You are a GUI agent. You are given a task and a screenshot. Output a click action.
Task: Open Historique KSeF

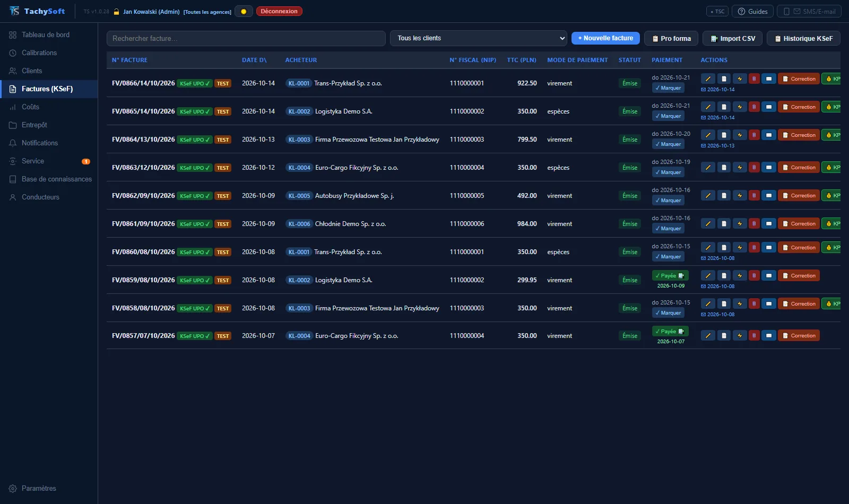pyautogui.click(x=804, y=38)
